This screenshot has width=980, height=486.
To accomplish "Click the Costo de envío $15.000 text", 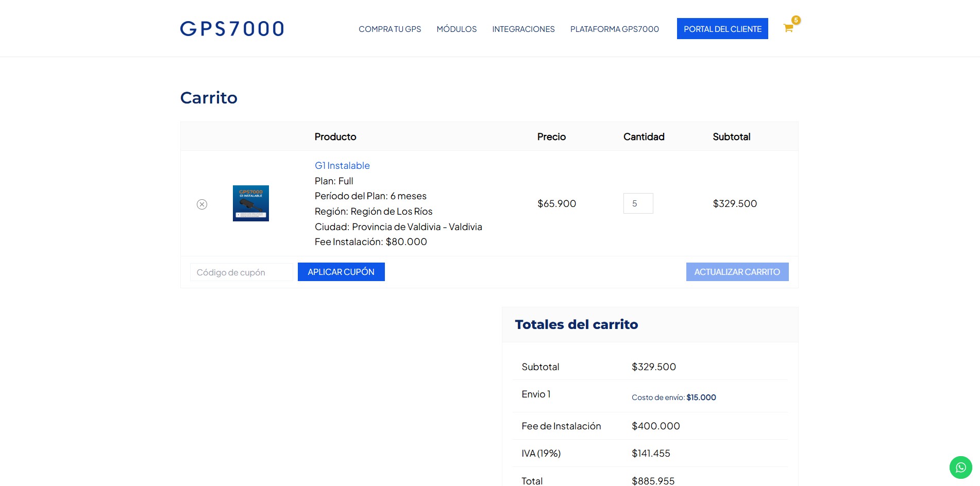I will [x=673, y=397].
